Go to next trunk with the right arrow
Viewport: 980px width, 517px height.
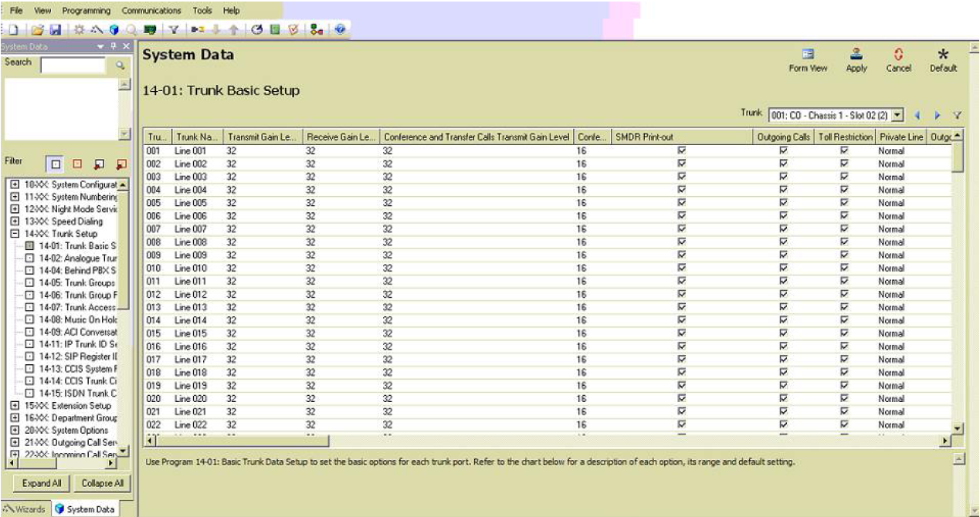tap(938, 115)
